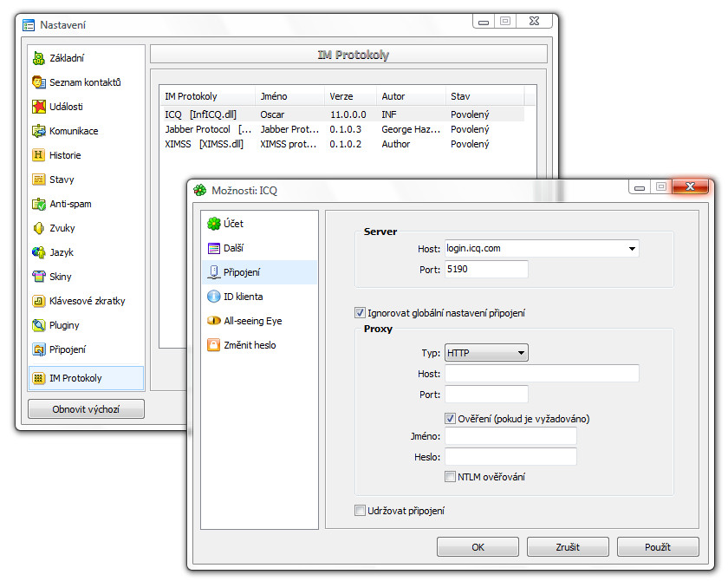Click version cell 11.0.0.0
The width and height of the screenshot is (728, 581).
point(348,114)
